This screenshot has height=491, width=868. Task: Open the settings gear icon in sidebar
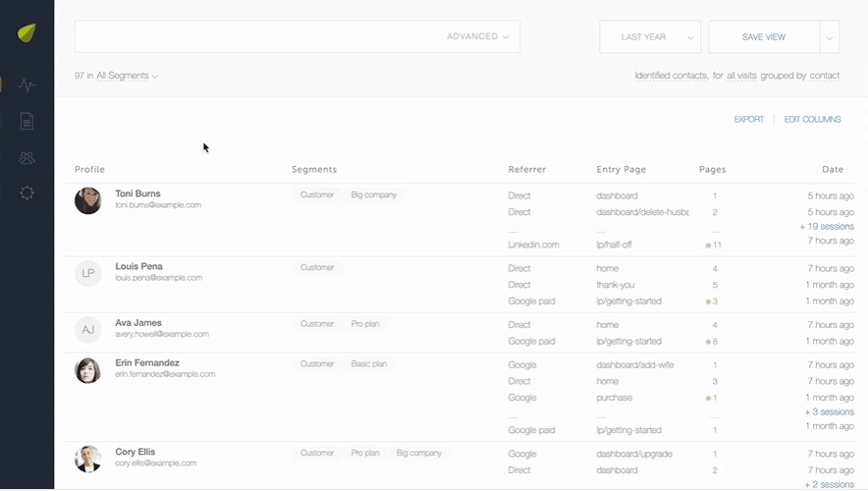[x=27, y=193]
